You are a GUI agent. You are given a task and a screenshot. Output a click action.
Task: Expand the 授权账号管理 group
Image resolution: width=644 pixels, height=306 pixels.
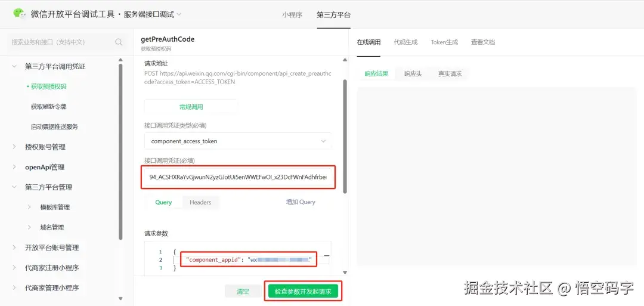(14, 147)
